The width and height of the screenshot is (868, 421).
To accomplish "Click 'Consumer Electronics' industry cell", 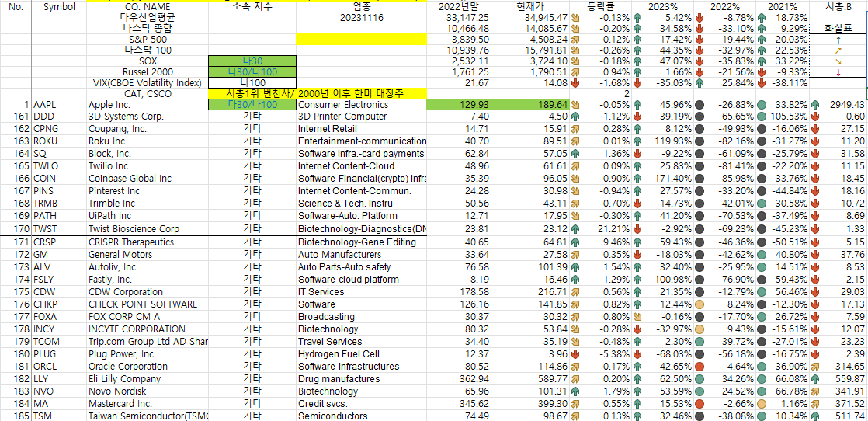I will (x=362, y=105).
